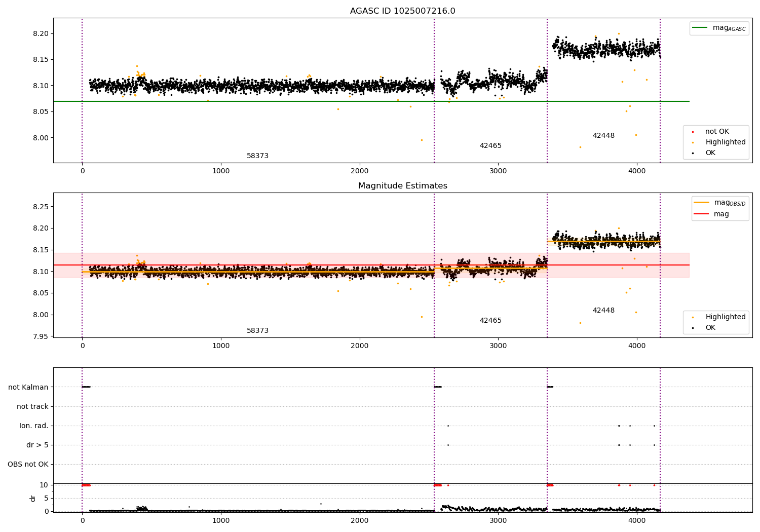Viewport: 760px width, 532px height.
Task: Click the "10" tick on the dr axis
Action: [x=44, y=485]
